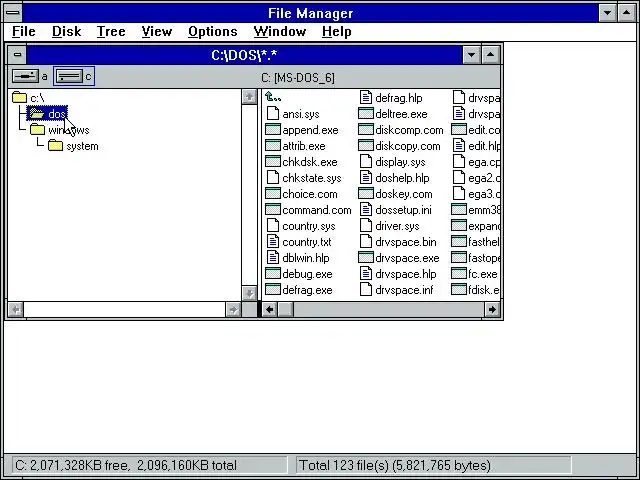The image size is (640, 480).
Task: Select diskcomp.com program icon
Action: [x=366, y=129]
